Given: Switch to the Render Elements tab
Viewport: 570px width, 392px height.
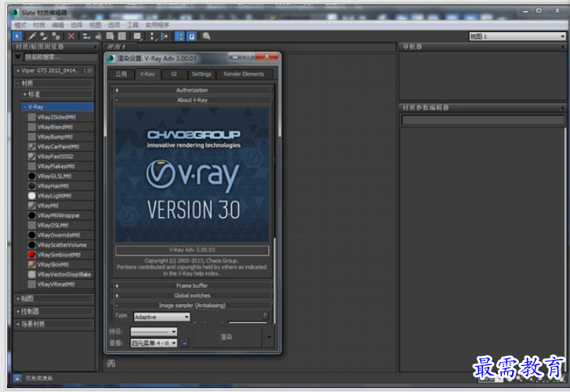Looking at the screenshot, I should (x=244, y=74).
